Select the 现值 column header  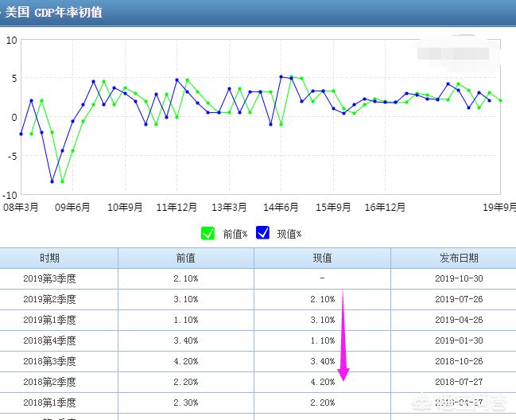tap(322, 259)
